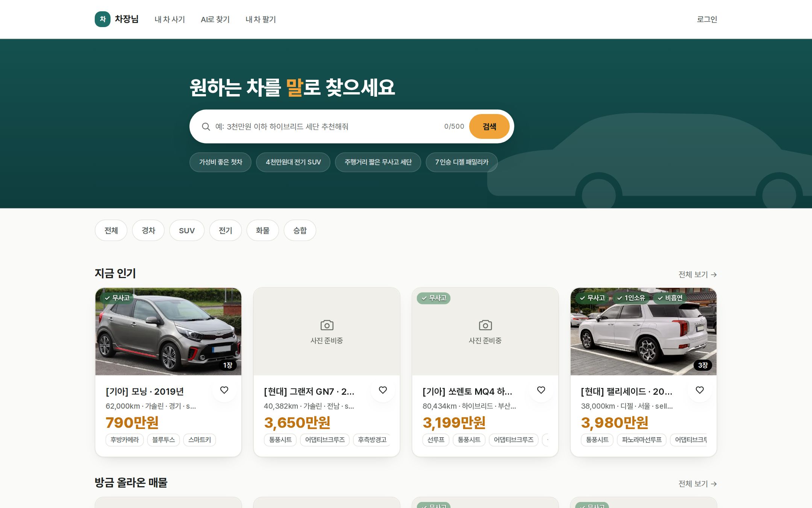Favorite the 기아 모닝 2019년 listing
812x508 pixels.
[x=224, y=390]
